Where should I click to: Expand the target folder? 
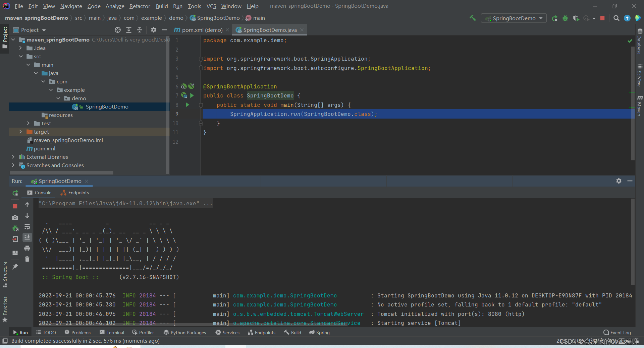pos(21,132)
